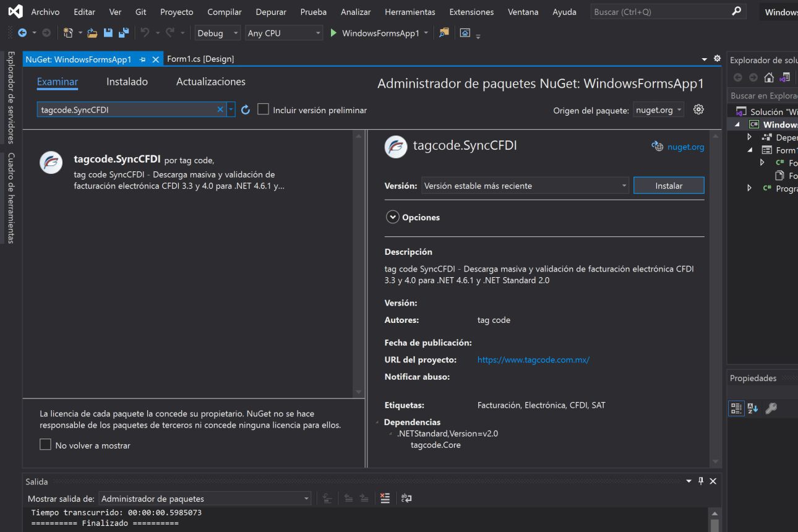Image resolution: width=798 pixels, height=532 pixels.
Task: Click the tagcode.SyncCFDI package search field
Action: pos(126,109)
